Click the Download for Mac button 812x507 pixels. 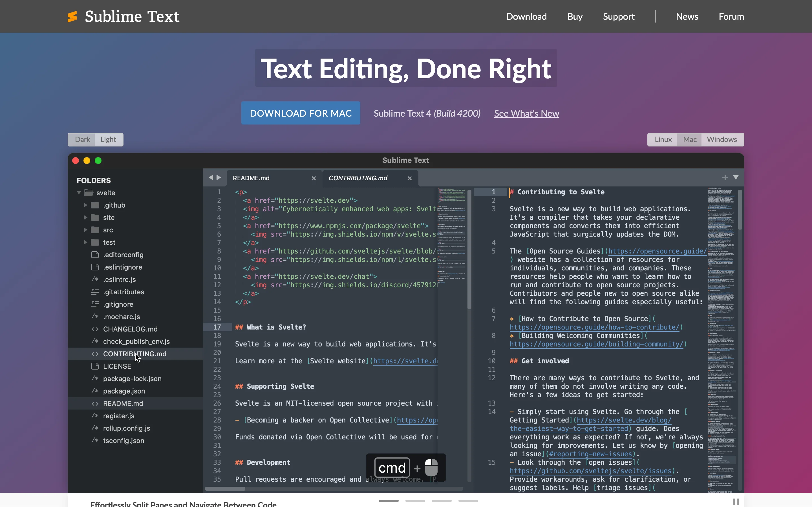click(x=300, y=113)
